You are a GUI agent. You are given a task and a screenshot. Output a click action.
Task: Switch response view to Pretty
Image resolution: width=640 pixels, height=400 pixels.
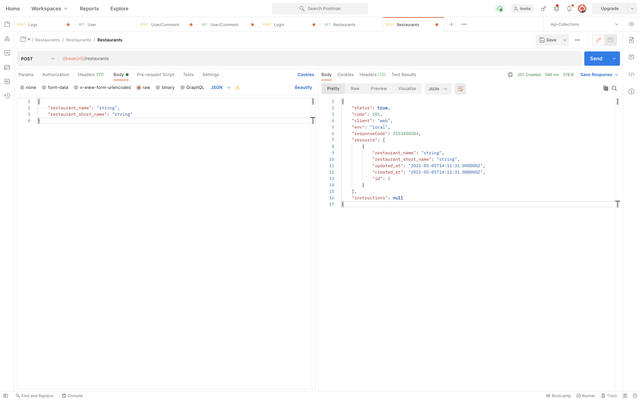(x=333, y=89)
